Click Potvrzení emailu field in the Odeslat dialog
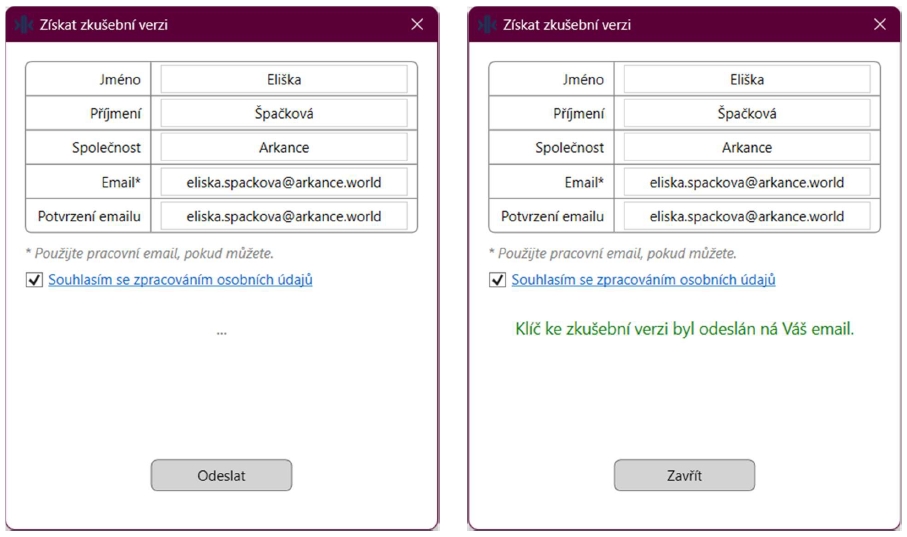This screenshot has height=537, width=907. click(284, 216)
